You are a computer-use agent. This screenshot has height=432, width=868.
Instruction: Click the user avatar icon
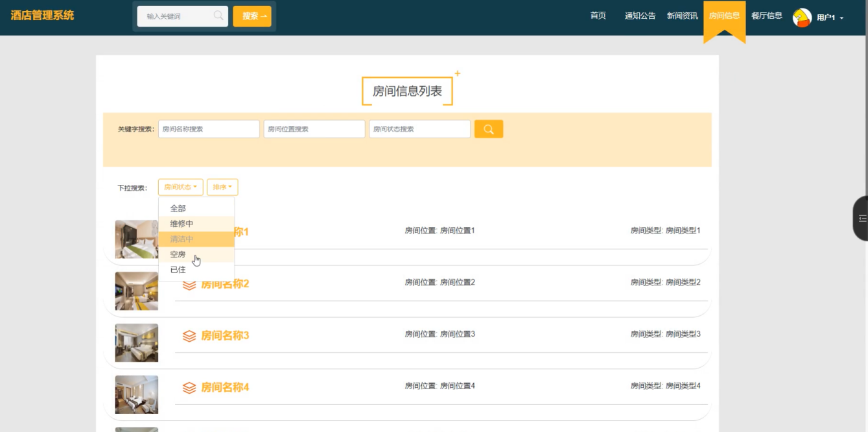802,18
